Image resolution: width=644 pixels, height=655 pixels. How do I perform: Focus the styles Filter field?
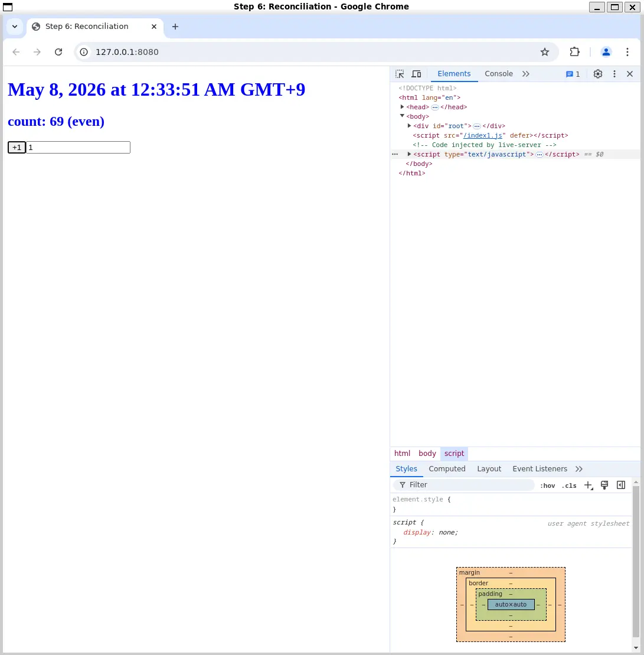coord(463,485)
